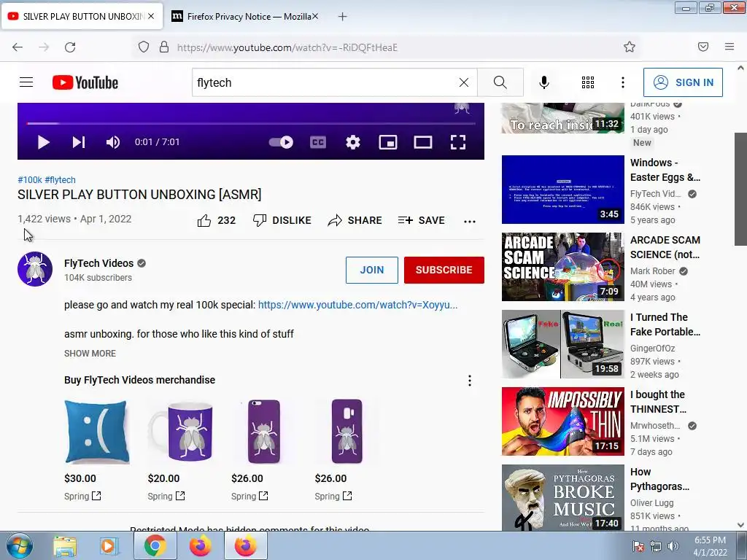The width and height of the screenshot is (747, 560).
Task: View $30.00 sad face pillow merch
Action: pos(97,432)
